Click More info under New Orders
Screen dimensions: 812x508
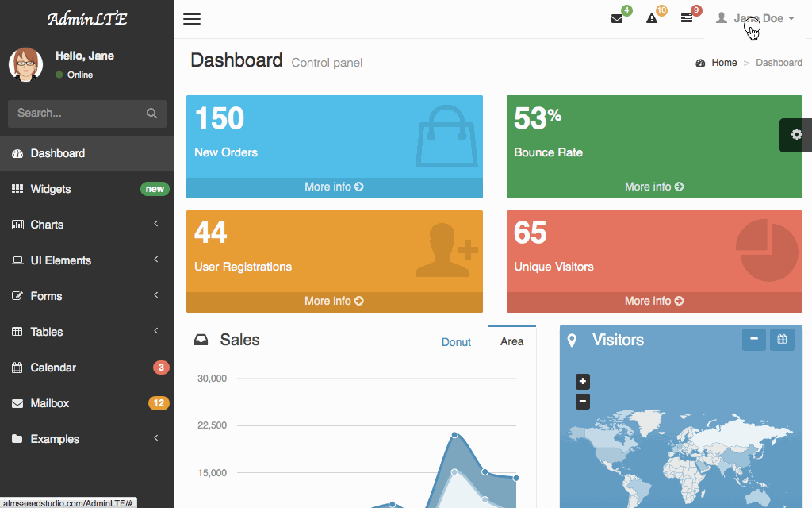334,187
